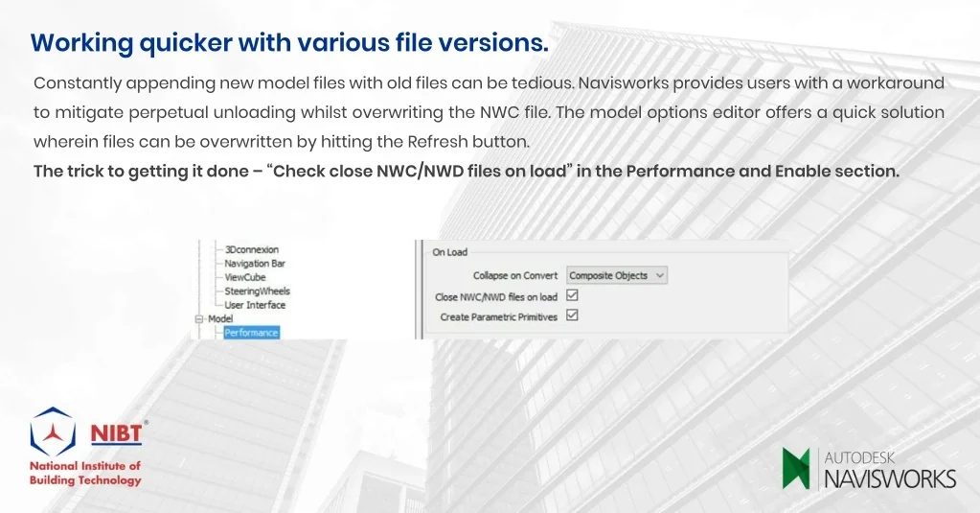Click the red NIBT wordmark
Screen dimensions: 980x513
tap(116, 433)
